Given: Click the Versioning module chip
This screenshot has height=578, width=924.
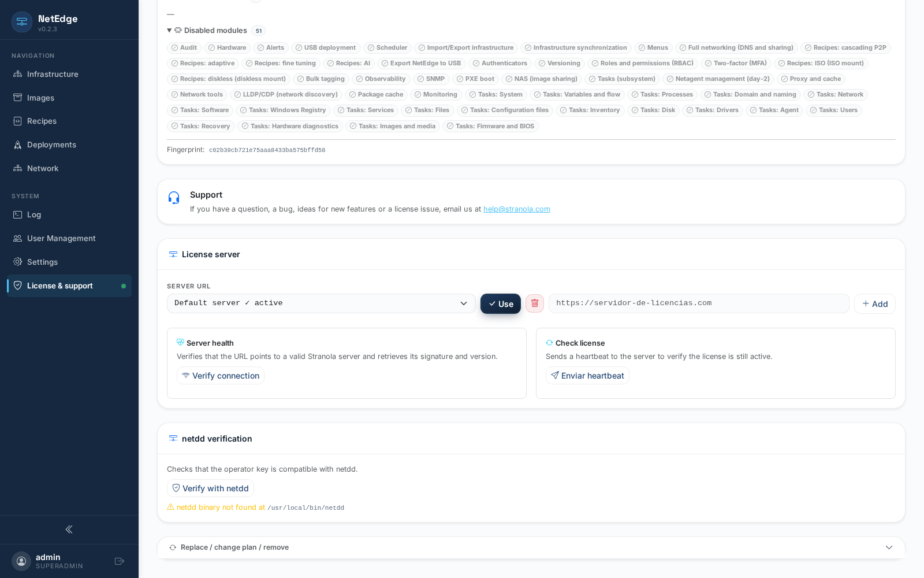Looking at the screenshot, I should tap(560, 64).
